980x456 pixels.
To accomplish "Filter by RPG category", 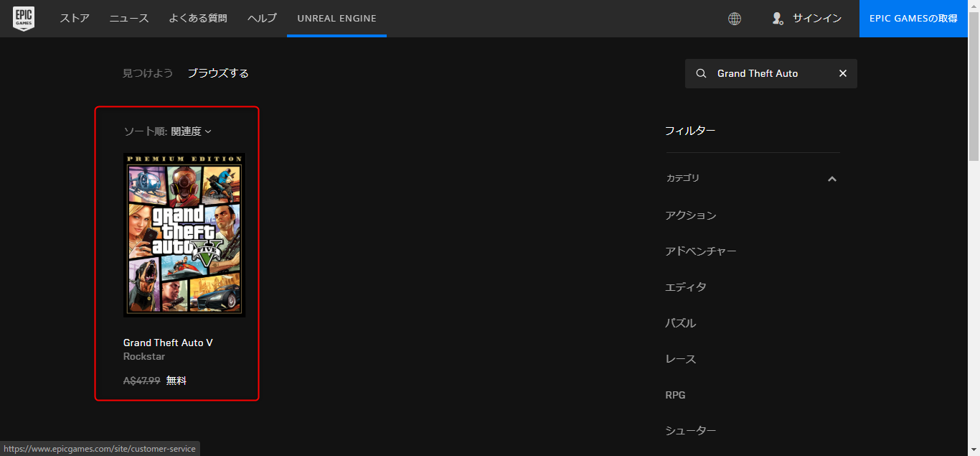I will (675, 395).
